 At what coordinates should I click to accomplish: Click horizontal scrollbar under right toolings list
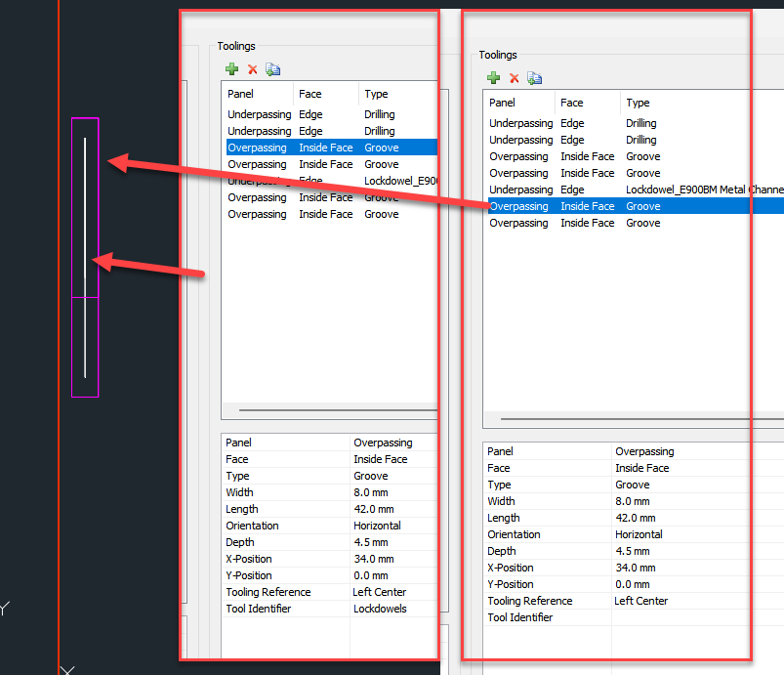(x=642, y=419)
